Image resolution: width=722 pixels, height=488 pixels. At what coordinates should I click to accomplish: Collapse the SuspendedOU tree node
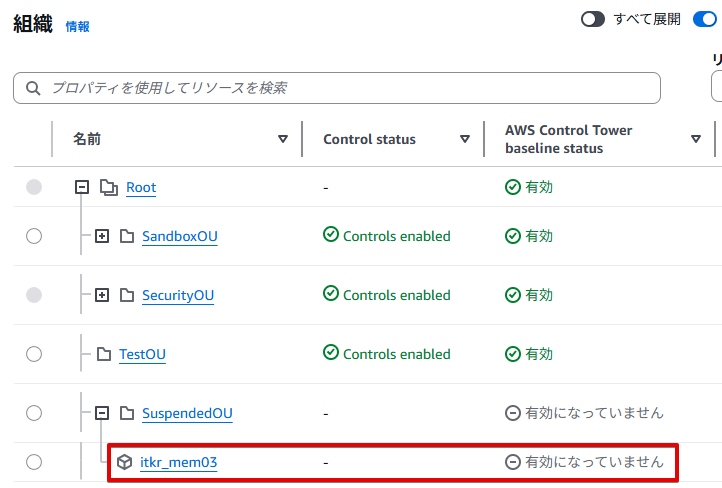pyautogui.click(x=101, y=413)
